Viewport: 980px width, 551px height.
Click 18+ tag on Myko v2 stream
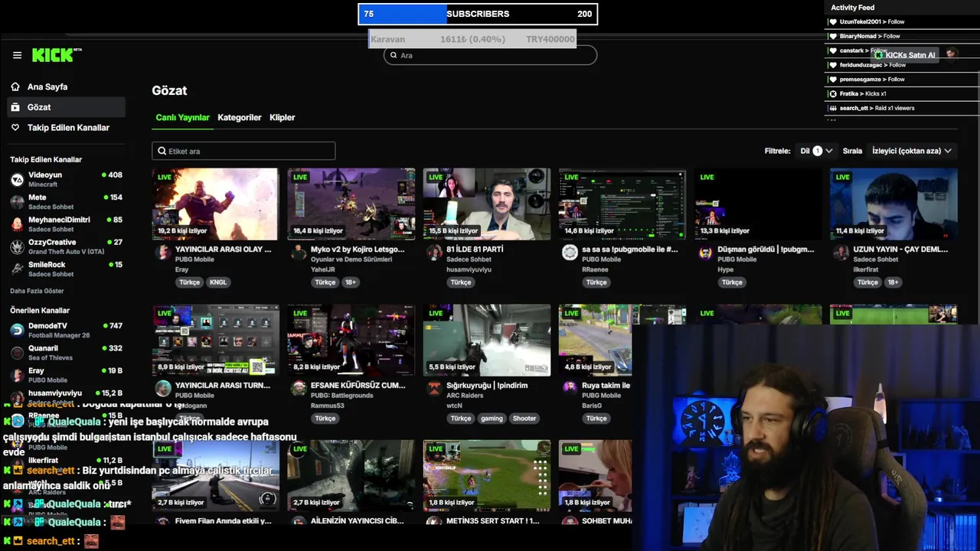coord(351,282)
